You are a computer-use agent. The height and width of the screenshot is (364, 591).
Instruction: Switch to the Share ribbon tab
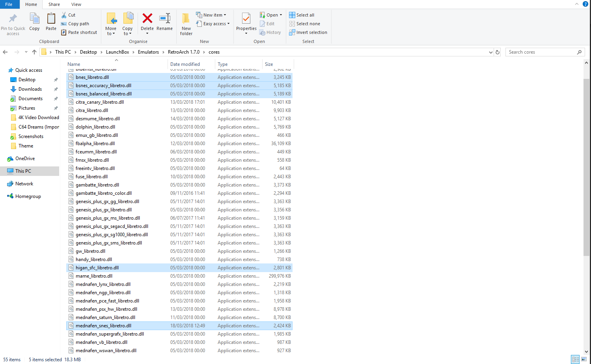[54, 4]
